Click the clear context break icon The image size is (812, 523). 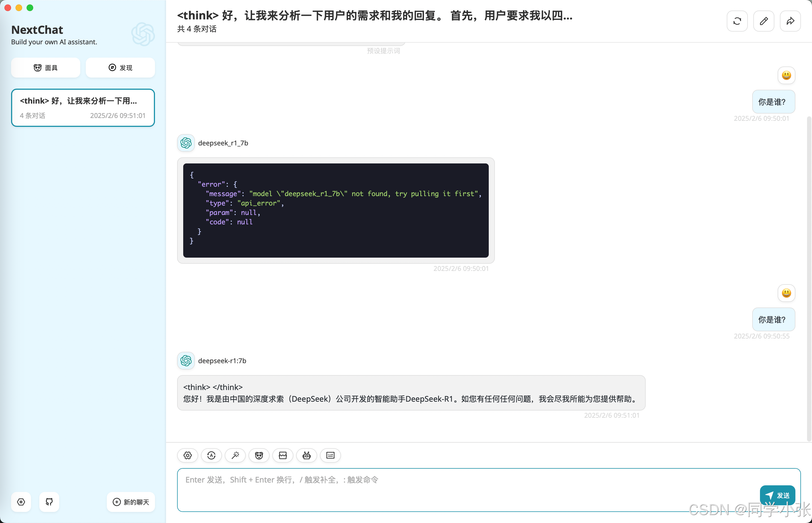pyautogui.click(x=283, y=455)
